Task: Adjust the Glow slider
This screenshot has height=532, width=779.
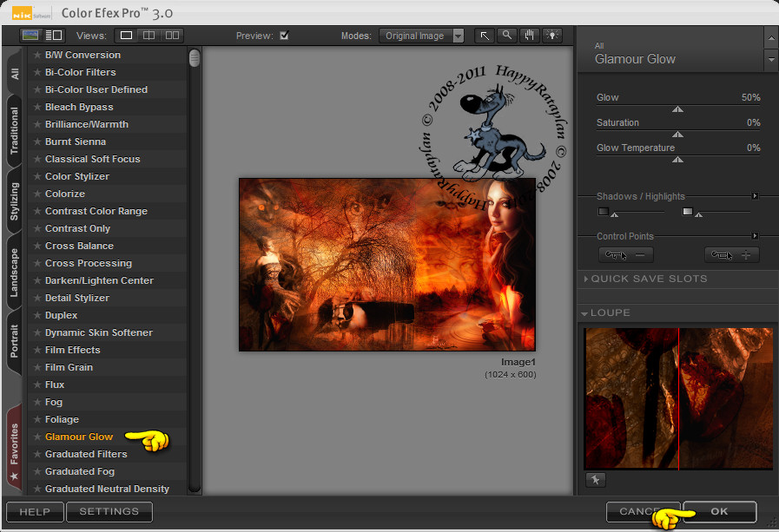Action: point(677,108)
